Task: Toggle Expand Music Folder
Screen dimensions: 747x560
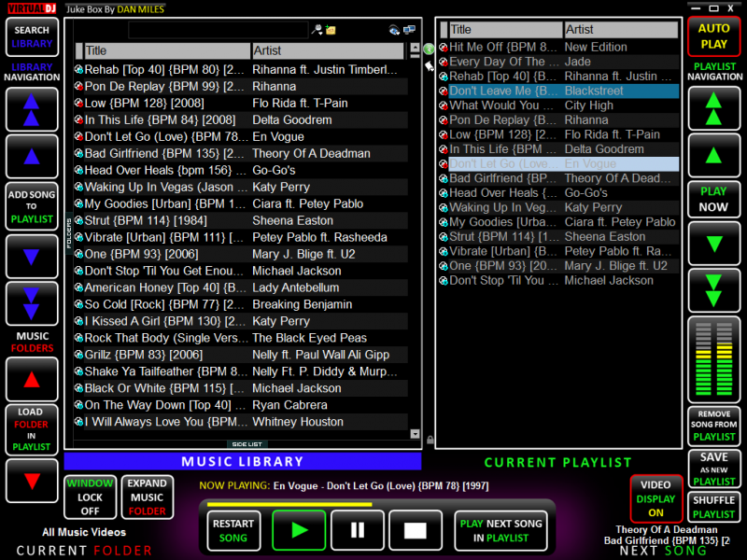Action: point(148,497)
